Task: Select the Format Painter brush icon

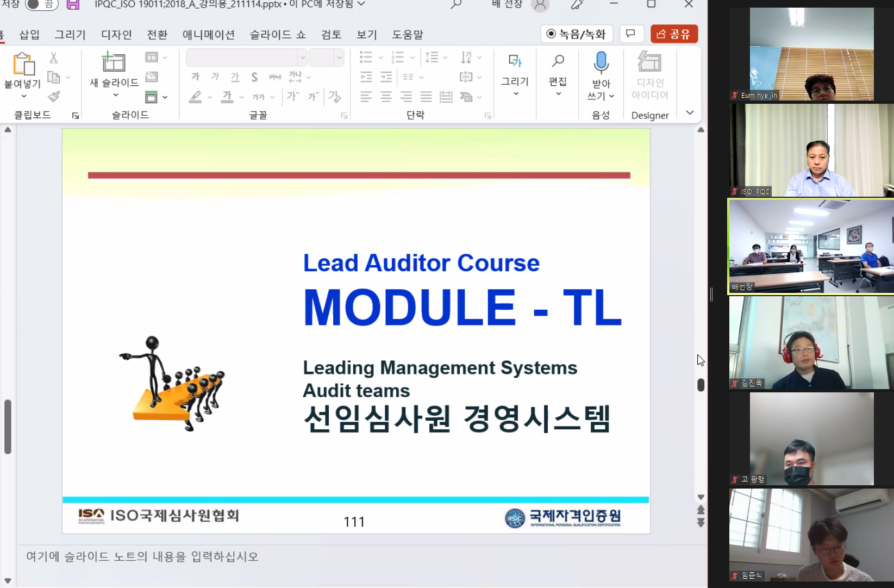Action: click(54, 97)
